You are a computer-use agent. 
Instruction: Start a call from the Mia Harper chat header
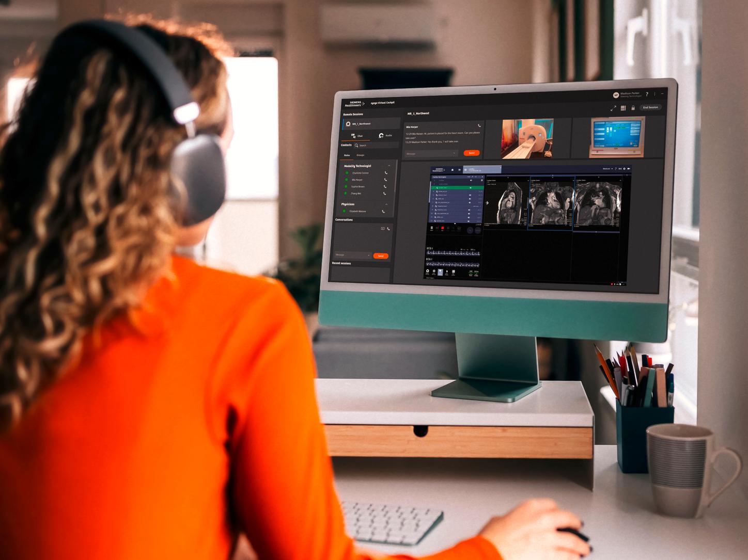tap(479, 125)
